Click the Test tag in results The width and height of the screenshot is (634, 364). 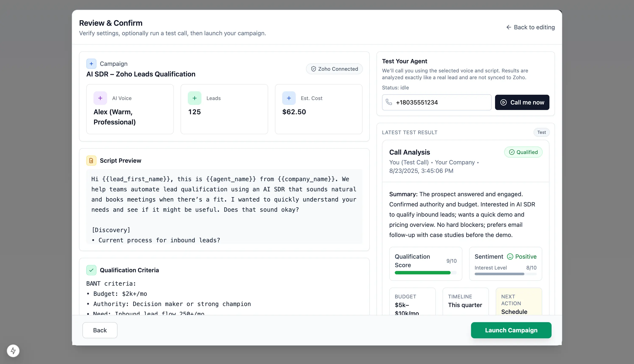(x=541, y=132)
